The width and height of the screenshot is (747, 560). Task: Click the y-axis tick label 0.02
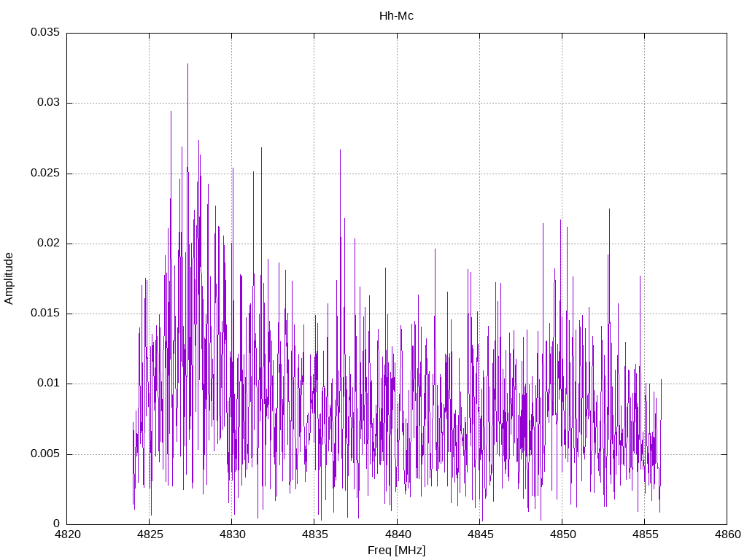click(49, 243)
